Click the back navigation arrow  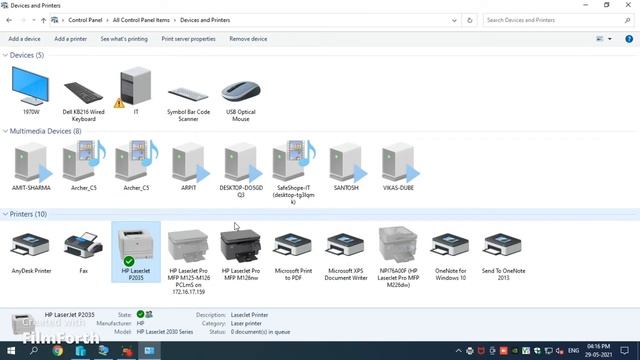click(x=9, y=20)
